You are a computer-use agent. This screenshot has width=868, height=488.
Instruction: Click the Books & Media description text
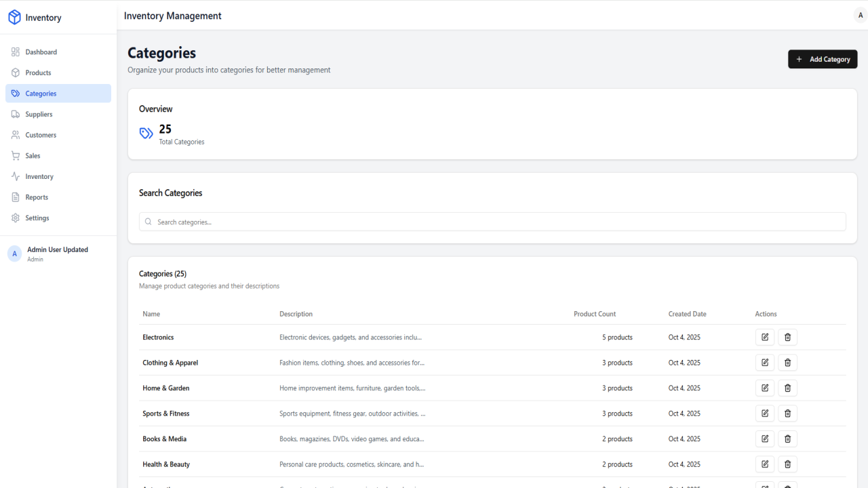352,439
